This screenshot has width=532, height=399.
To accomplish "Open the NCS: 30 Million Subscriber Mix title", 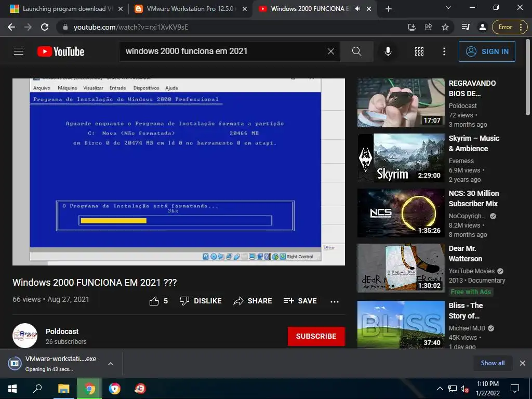I will pyautogui.click(x=474, y=198).
